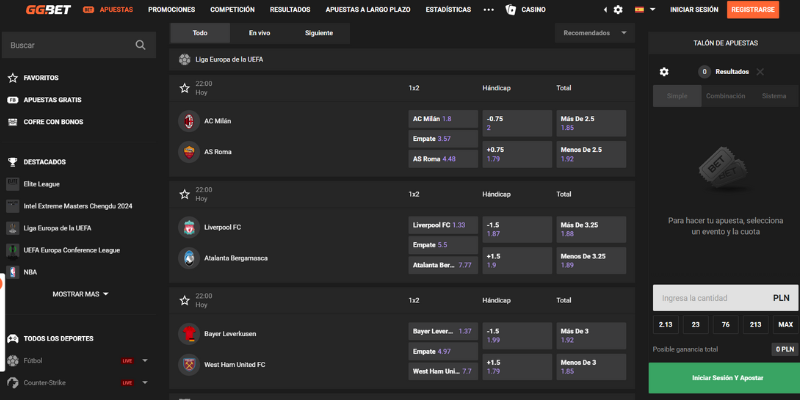The image size is (800, 400).
Task: Open bet slip settings gear icon
Action: coord(664,72)
